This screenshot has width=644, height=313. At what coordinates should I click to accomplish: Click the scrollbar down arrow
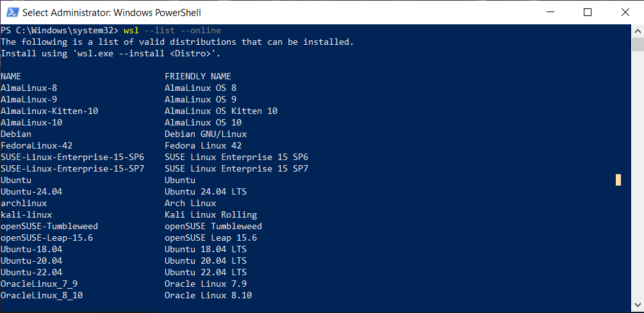[638, 307]
